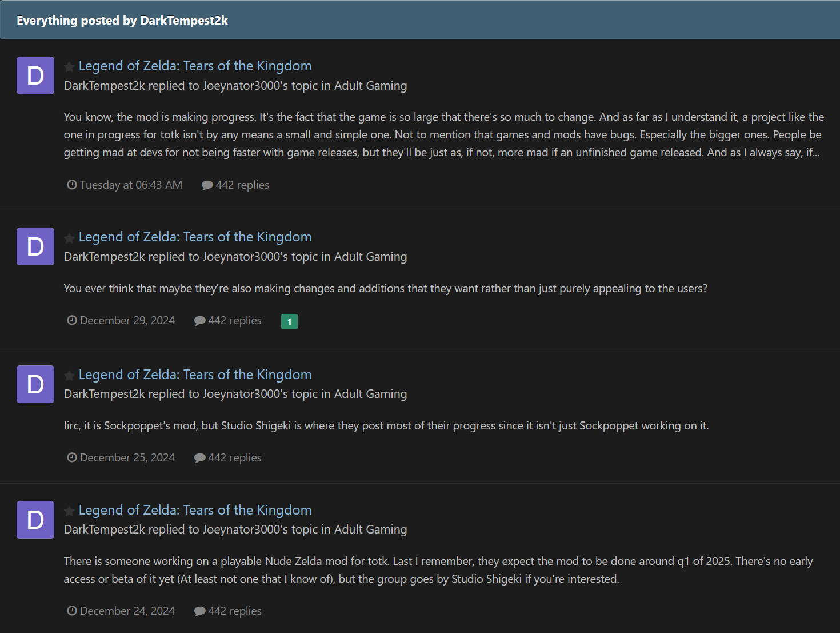Image resolution: width=840 pixels, height=633 pixels.
Task: Click the 442 replies count on the Tuesday post
Action: (235, 185)
